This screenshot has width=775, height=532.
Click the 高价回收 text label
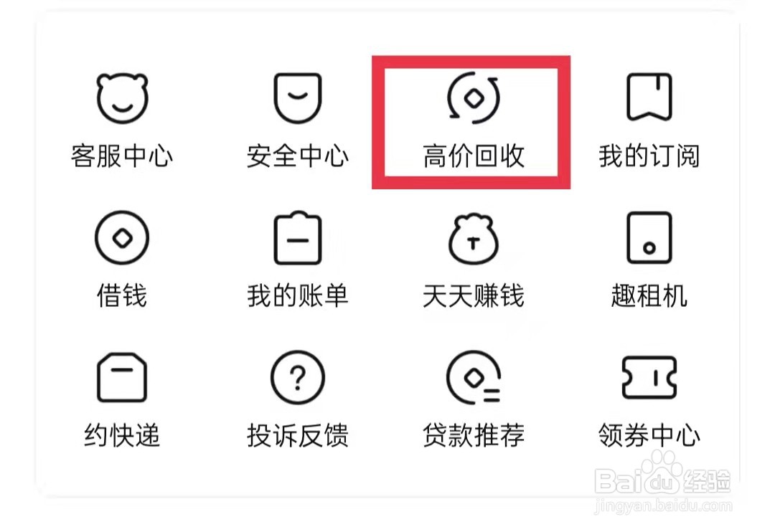tap(474, 156)
